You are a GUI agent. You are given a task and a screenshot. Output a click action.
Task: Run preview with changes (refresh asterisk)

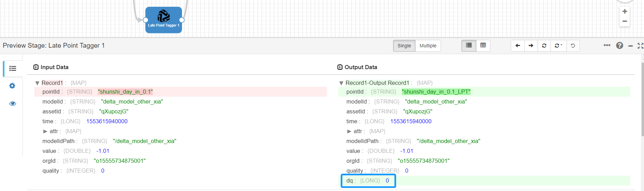coord(558,46)
